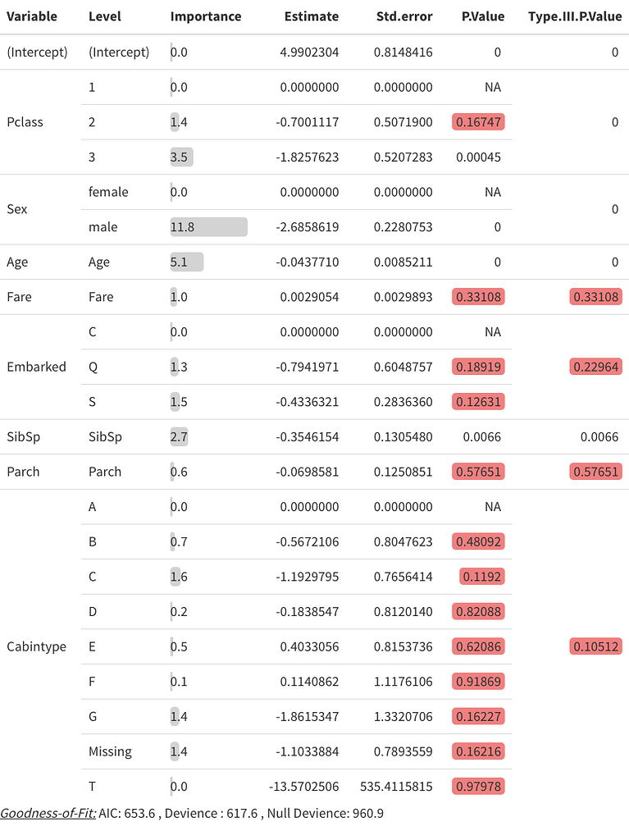
Task: Click the Cabintype Type III badge 0.10512
Action: (595, 646)
